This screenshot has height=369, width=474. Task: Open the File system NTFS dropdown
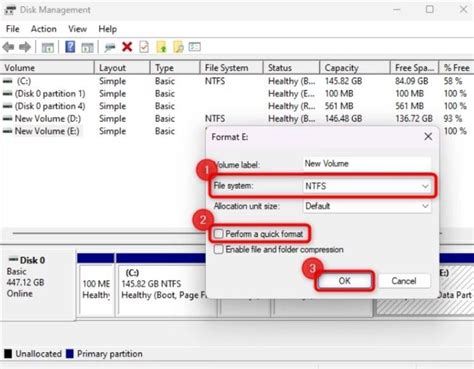click(x=367, y=186)
